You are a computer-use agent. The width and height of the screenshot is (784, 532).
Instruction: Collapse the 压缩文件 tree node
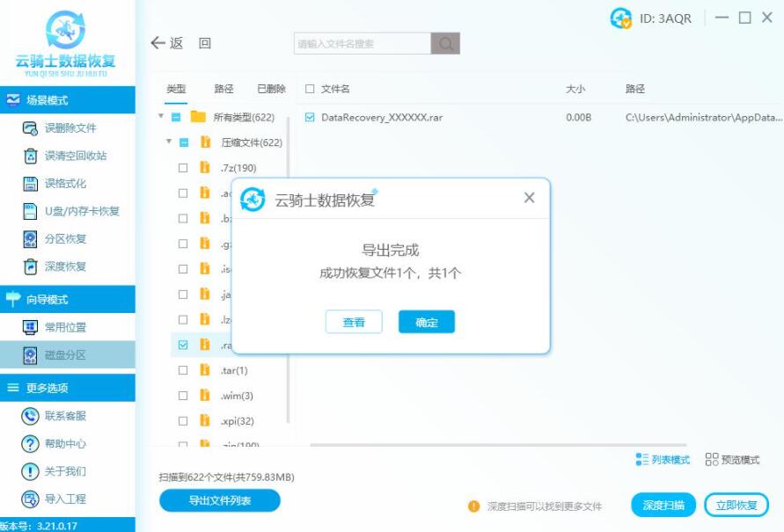(169, 142)
